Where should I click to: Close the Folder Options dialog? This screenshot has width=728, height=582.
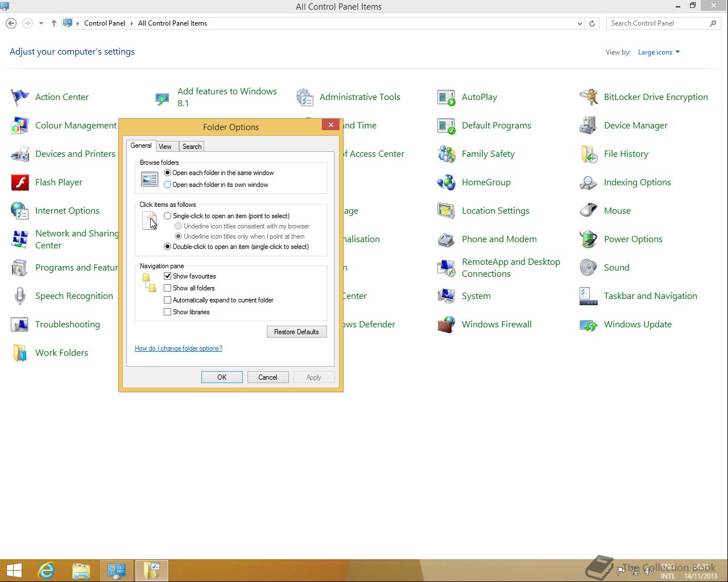pos(331,125)
